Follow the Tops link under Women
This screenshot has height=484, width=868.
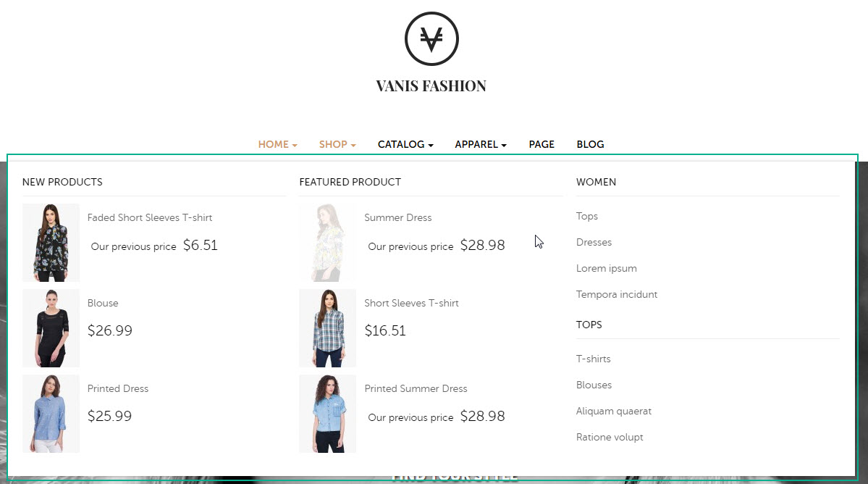pos(587,216)
